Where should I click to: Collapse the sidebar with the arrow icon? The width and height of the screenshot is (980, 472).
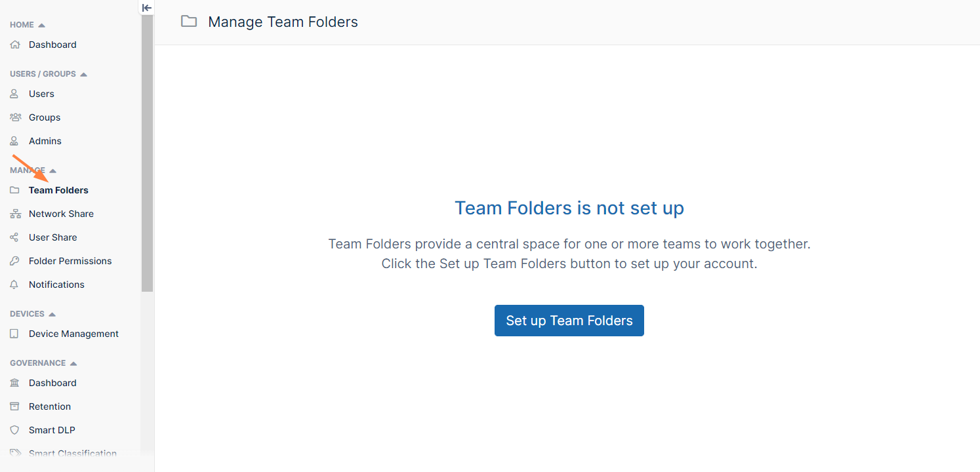[x=146, y=7]
